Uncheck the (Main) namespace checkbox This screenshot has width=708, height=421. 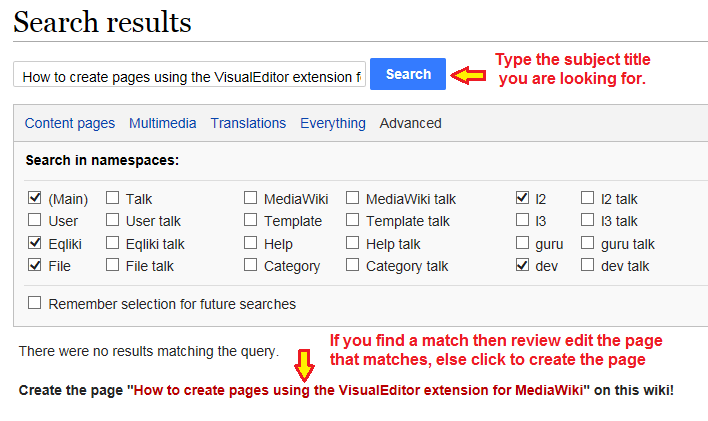click(x=35, y=198)
